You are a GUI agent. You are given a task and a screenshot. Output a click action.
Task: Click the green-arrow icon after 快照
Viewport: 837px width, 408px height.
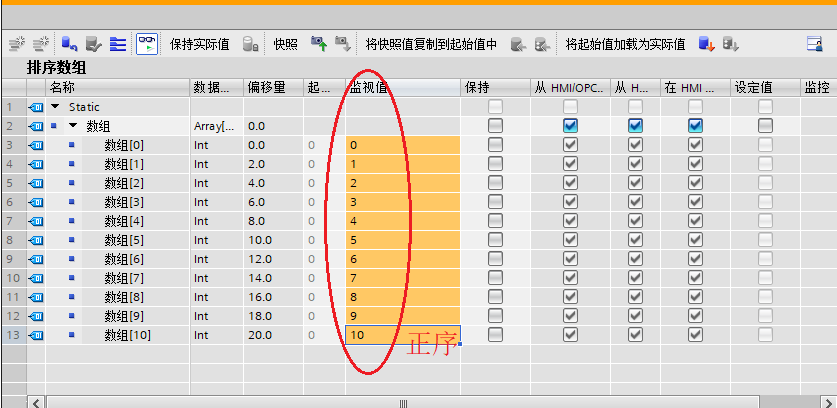point(319,44)
